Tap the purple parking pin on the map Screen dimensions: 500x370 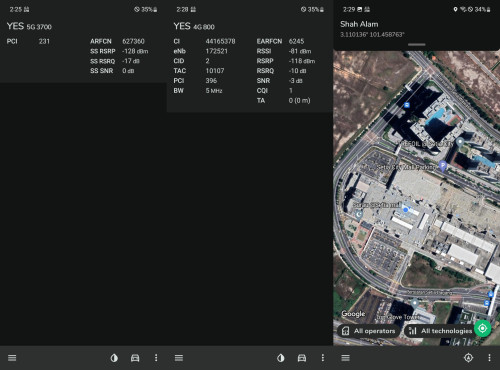coord(443,165)
